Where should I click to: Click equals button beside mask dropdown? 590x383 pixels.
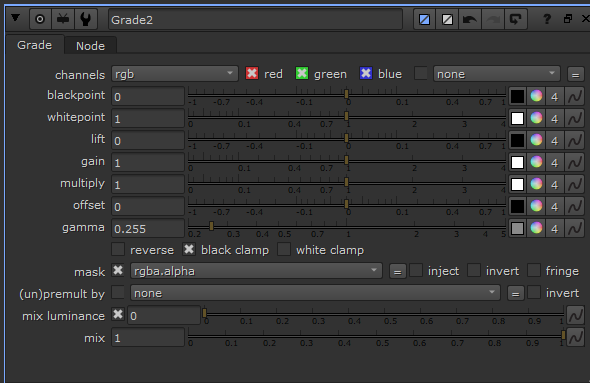[x=397, y=272]
